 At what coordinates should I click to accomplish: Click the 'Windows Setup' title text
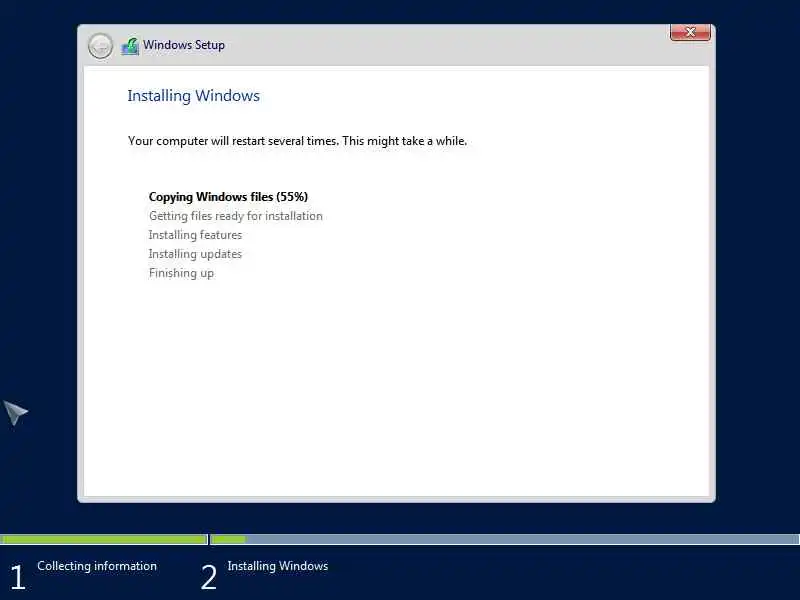184,45
